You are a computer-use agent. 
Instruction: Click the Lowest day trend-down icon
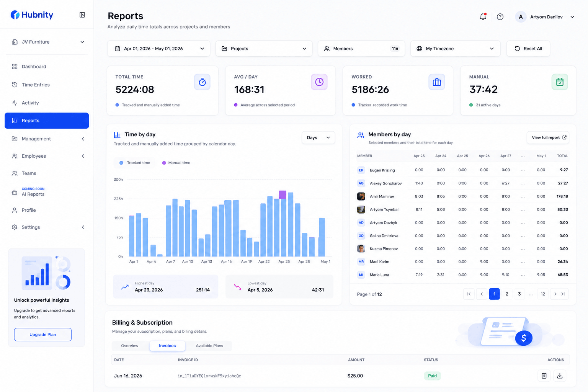pyautogui.click(x=238, y=287)
